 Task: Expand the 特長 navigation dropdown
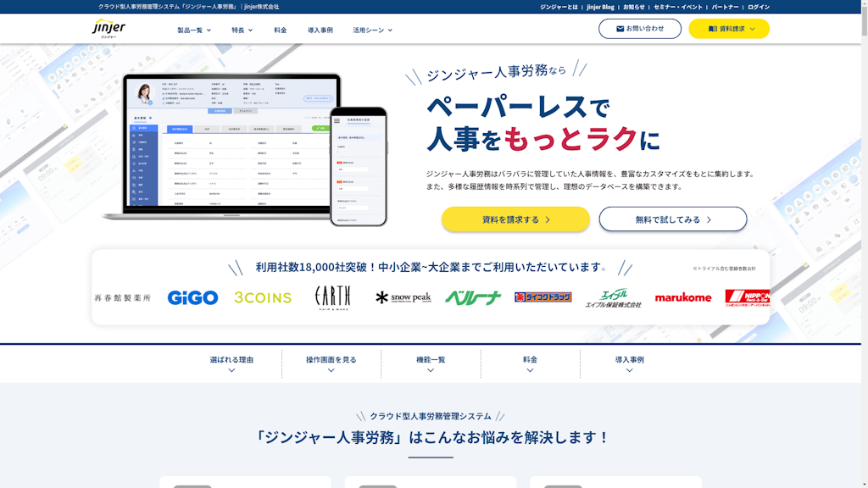(242, 30)
